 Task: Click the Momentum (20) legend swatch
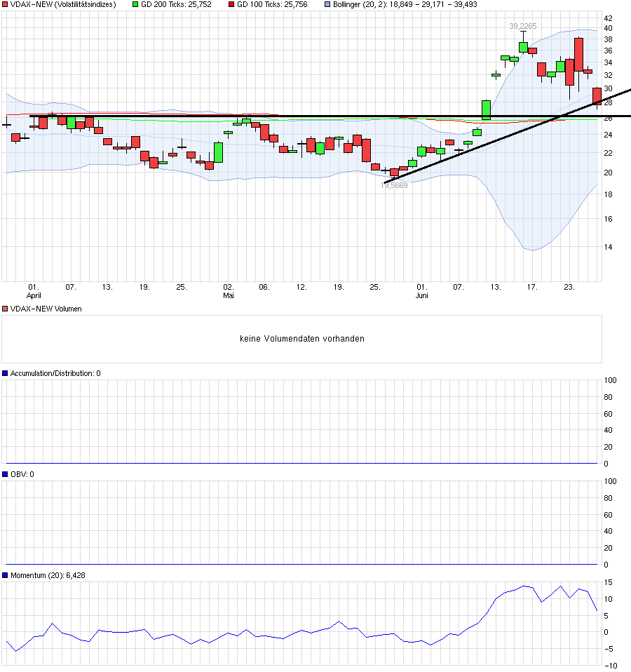tap(5, 575)
